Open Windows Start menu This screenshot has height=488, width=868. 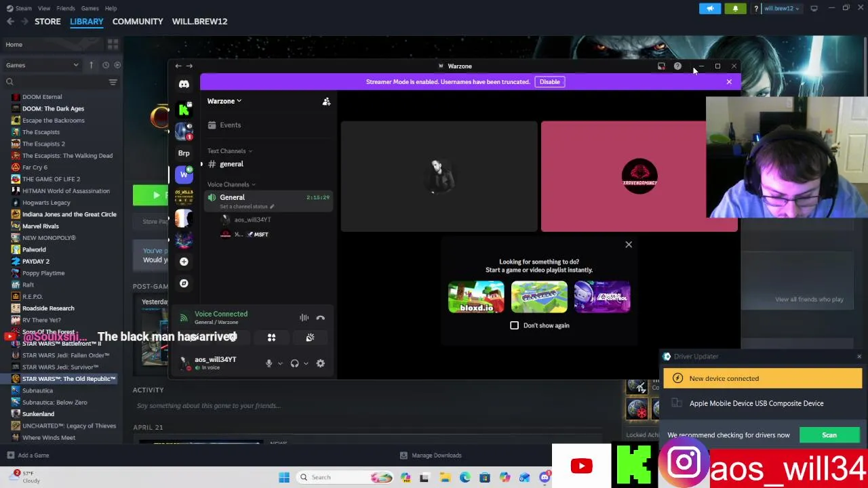pyautogui.click(x=284, y=477)
